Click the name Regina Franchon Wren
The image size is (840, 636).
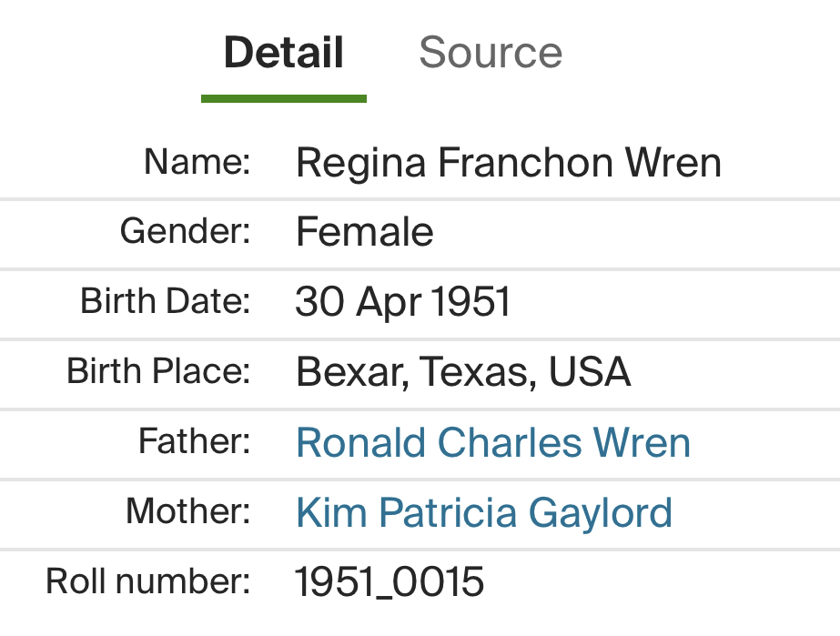[508, 164]
